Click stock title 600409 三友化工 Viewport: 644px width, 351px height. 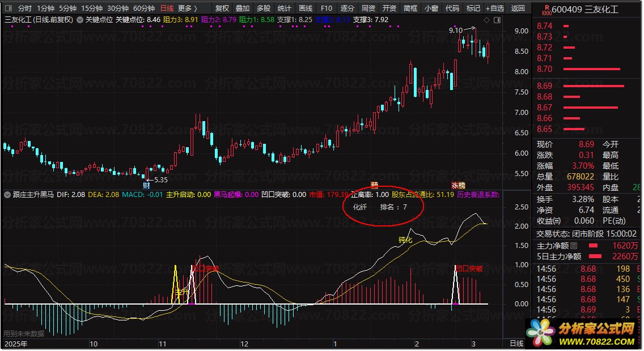(x=585, y=9)
